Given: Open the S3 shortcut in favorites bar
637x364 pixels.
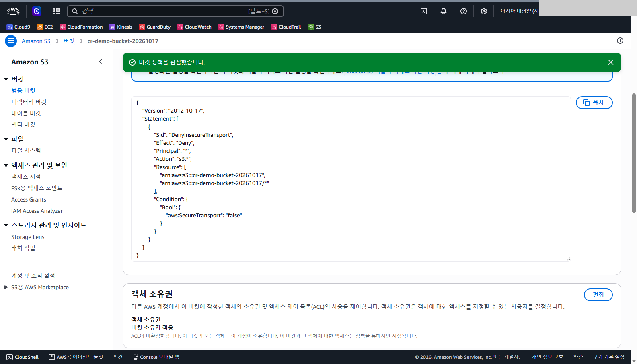Looking at the screenshot, I should pos(314,27).
